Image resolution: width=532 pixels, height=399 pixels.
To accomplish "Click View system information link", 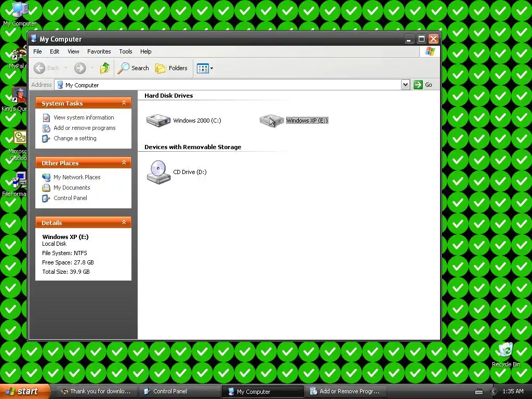I will pos(84,117).
